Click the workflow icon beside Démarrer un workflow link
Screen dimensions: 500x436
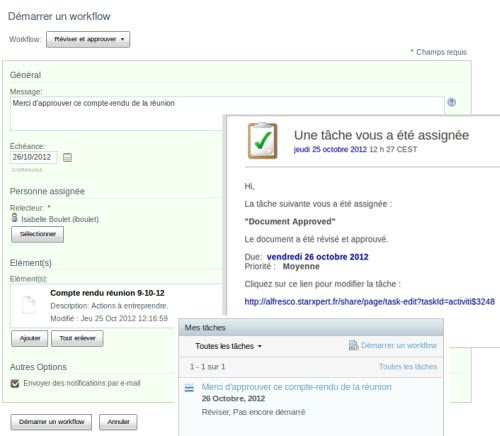(x=353, y=345)
